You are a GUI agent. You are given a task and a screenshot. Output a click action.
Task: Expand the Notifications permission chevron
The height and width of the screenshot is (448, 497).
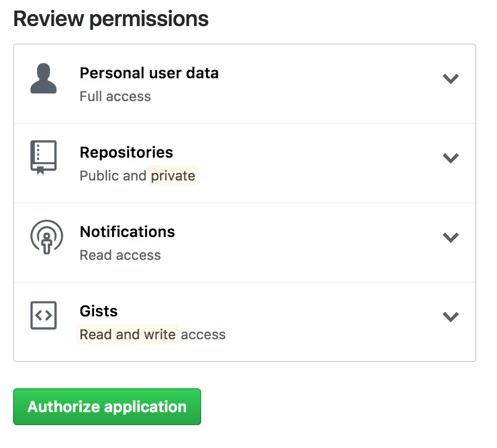(x=450, y=237)
